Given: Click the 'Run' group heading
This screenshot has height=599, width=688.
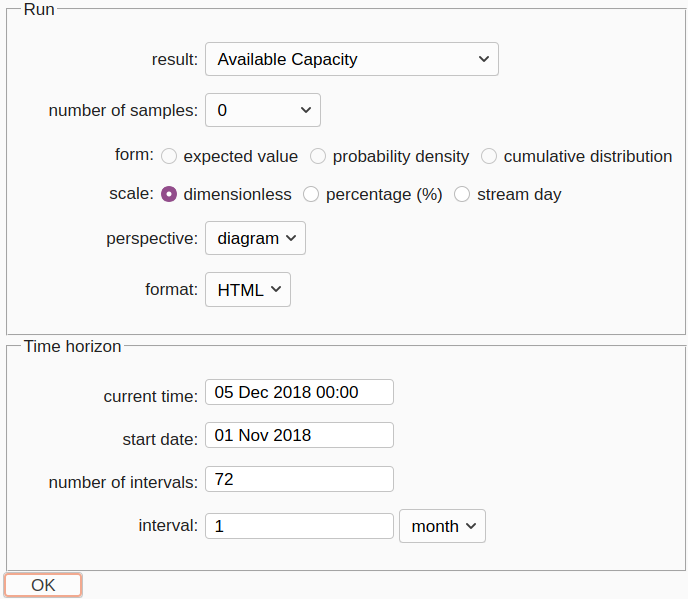Looking at the screenshot, I should 39,9.
